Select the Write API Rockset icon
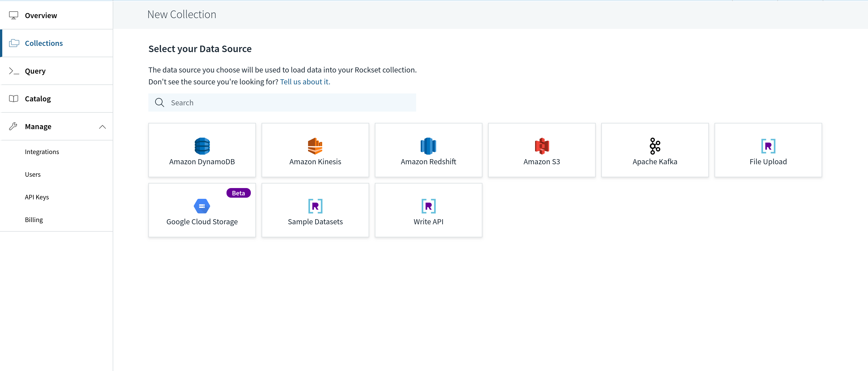868x371 pixels. point(429,206)
